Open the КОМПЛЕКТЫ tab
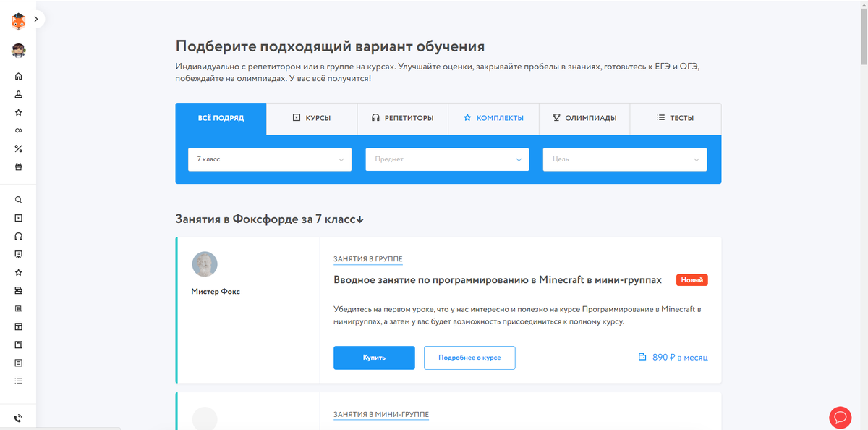The image size is (868, 430). (x=493, y=119)
